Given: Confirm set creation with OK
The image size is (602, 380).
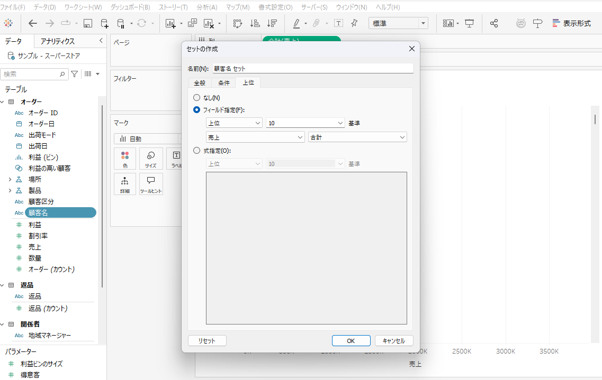Looking at the screenshot, I should [351, 340].
